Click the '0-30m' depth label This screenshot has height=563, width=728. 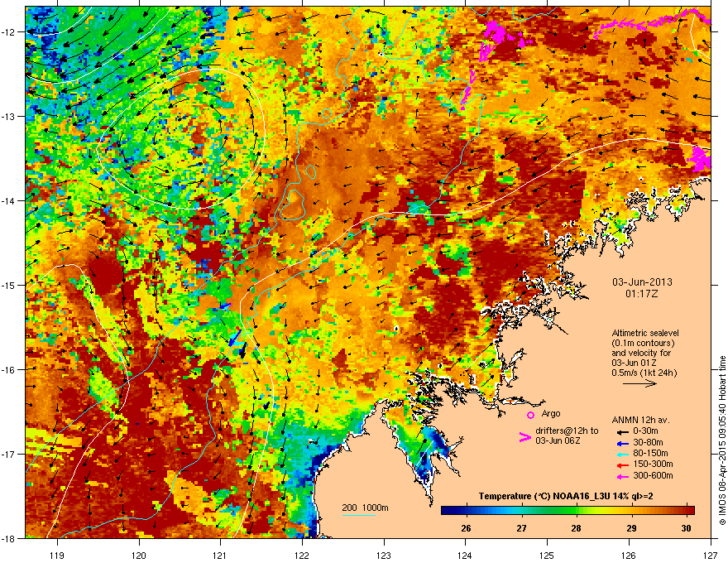645,431
